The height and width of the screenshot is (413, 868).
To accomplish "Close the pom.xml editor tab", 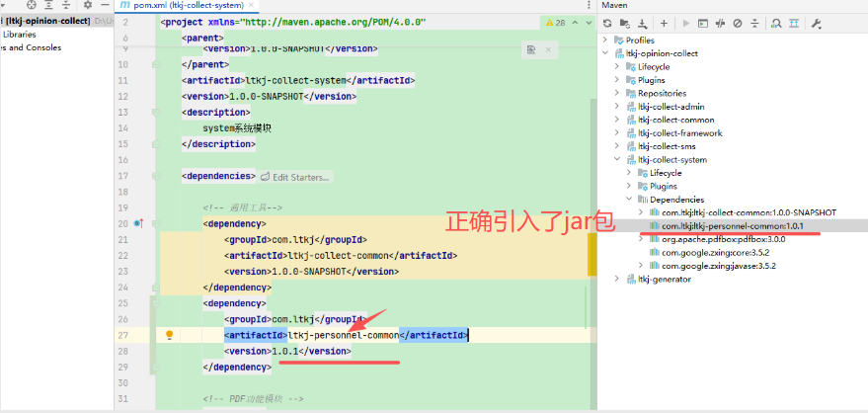I will click(x=253, y=5).
